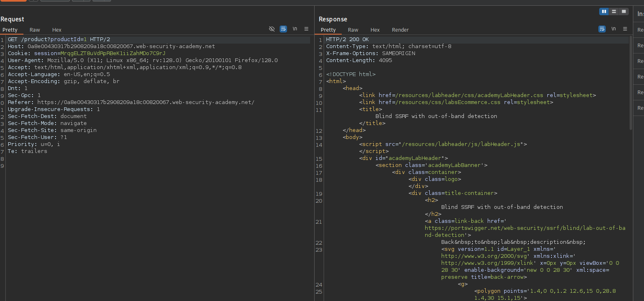
Task: Open the Render tab in Response panel
Action: tap(400, 30)
